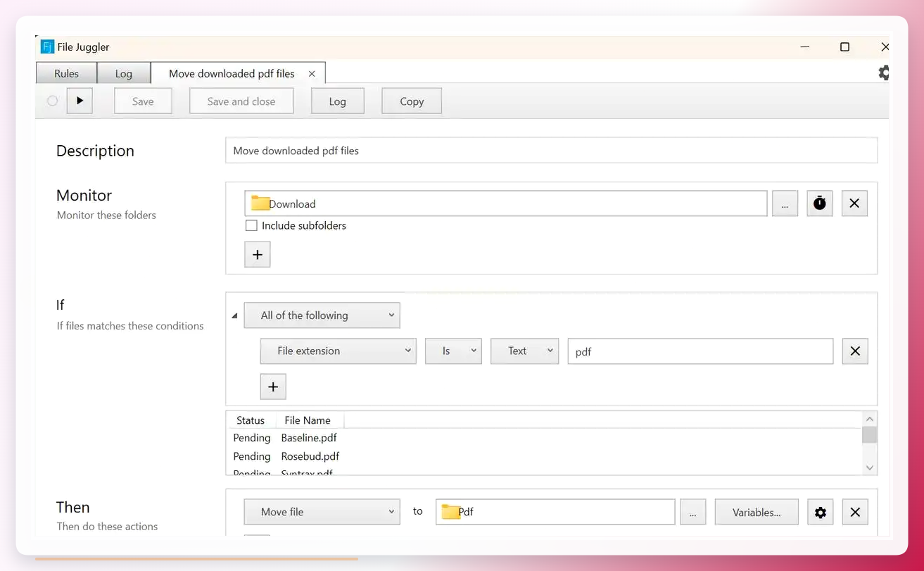The image size is (924, 571).
Task: Click the Download folder icon
Action: pos(260,203)
